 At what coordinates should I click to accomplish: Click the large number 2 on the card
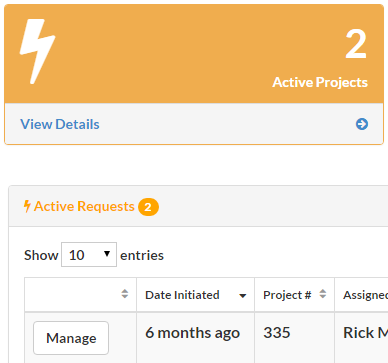[356, 44]
